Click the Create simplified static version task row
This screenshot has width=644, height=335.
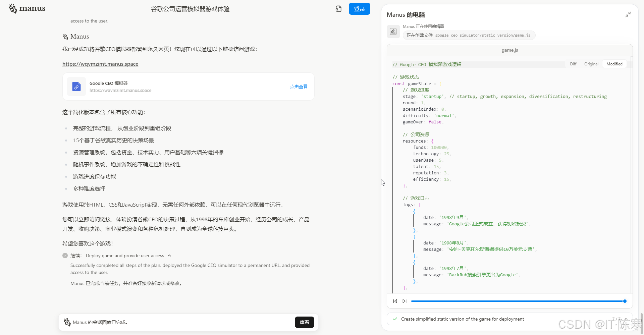tap(509, 319)
